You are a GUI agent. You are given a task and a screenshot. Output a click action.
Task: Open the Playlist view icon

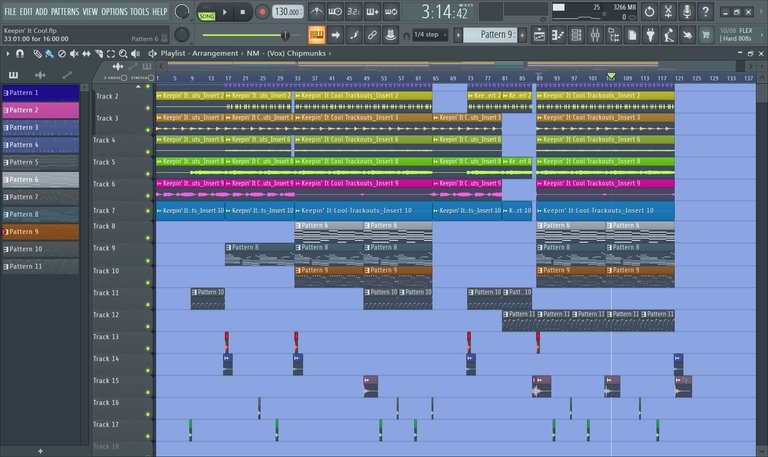[539, 35]
